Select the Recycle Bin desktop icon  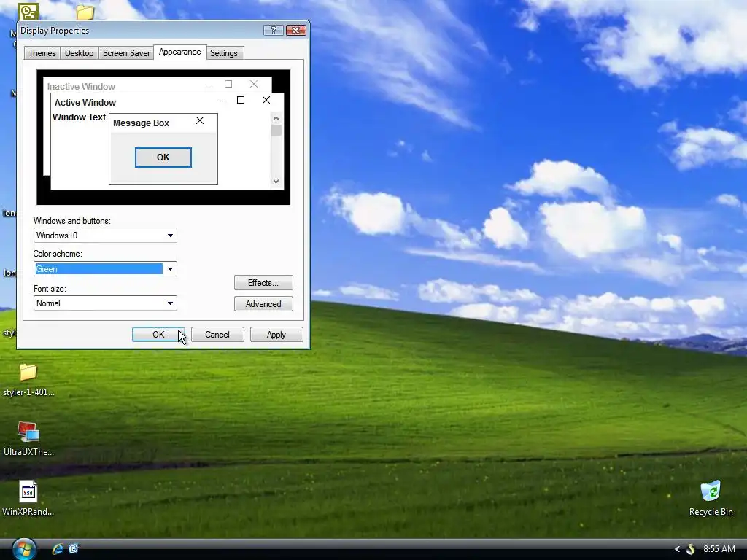pyautogui.click(x=711, y=499)
